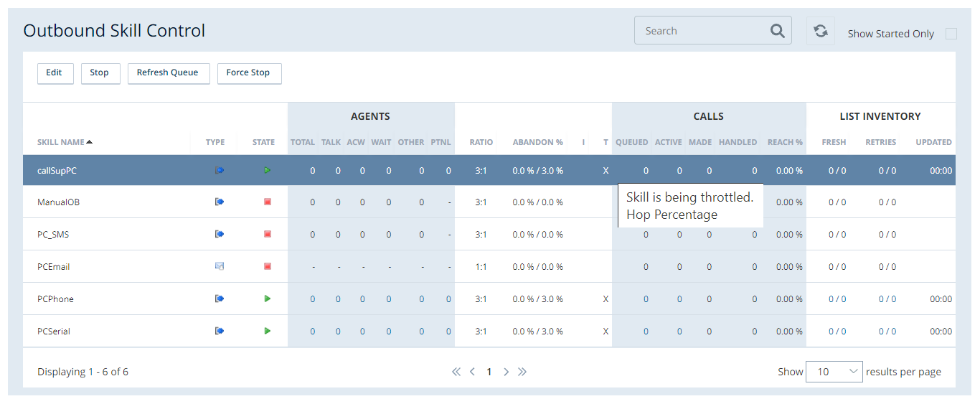This screenshot has width=980, height=404.
Task: Click the PCSerial phone type icon
Action: pos(220,331)
